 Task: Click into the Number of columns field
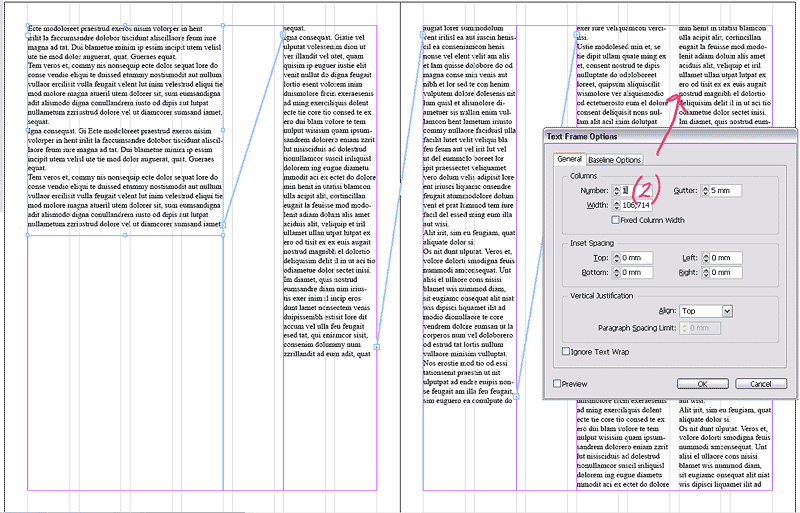click(636, 190)
